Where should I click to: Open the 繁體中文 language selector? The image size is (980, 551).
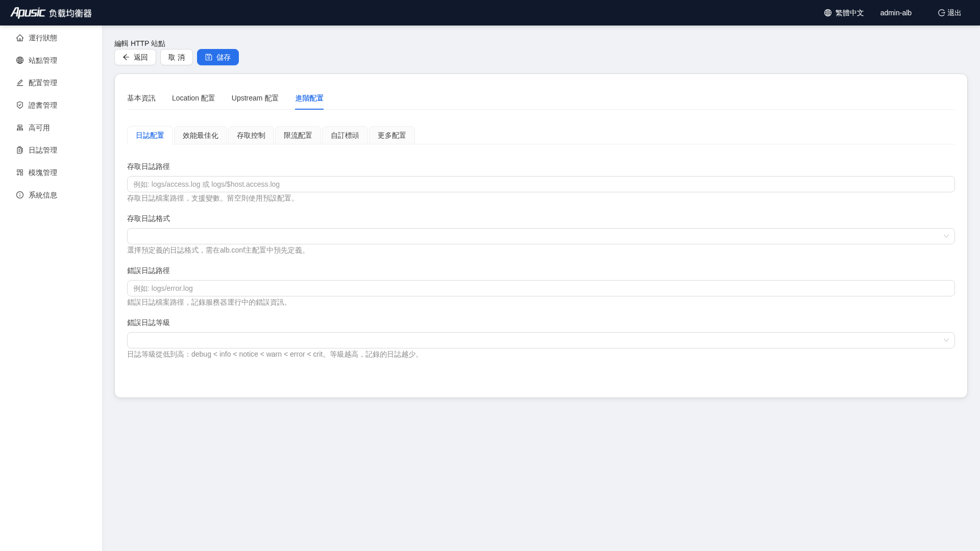844,13
